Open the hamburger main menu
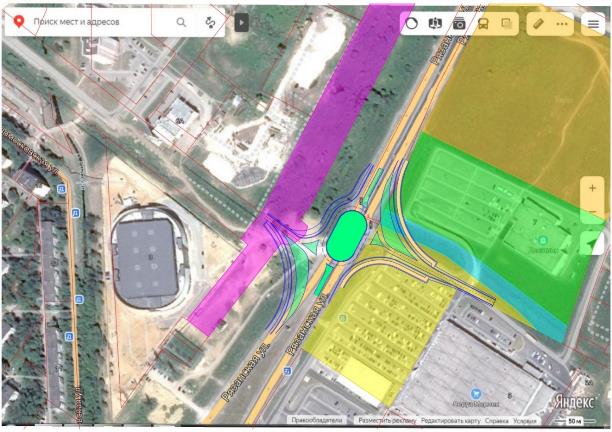 [x=593, y=23]
